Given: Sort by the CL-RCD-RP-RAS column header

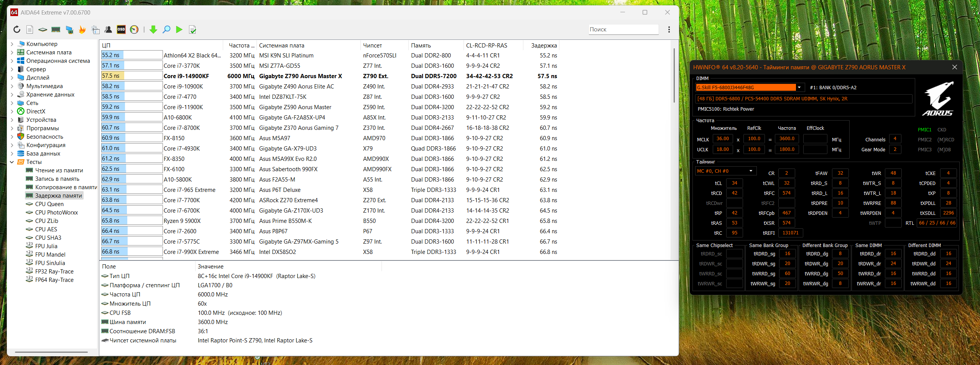Looking at the screenshot, I should (x=493, y=46).
